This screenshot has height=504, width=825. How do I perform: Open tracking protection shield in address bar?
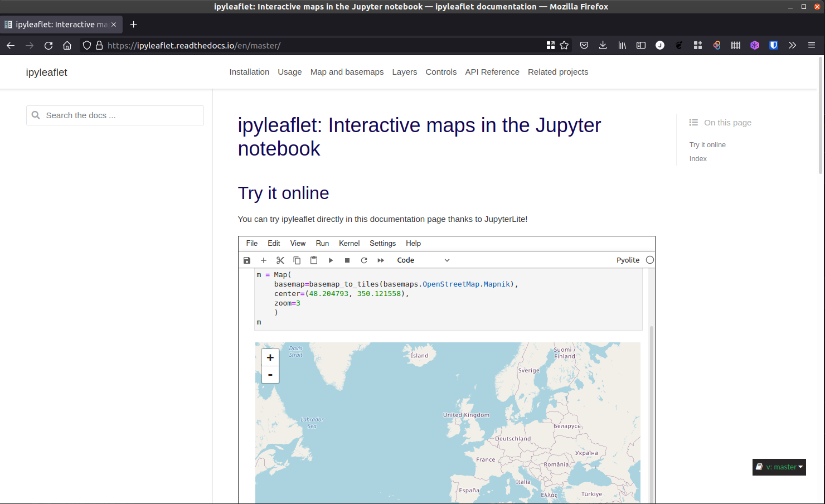87,46
